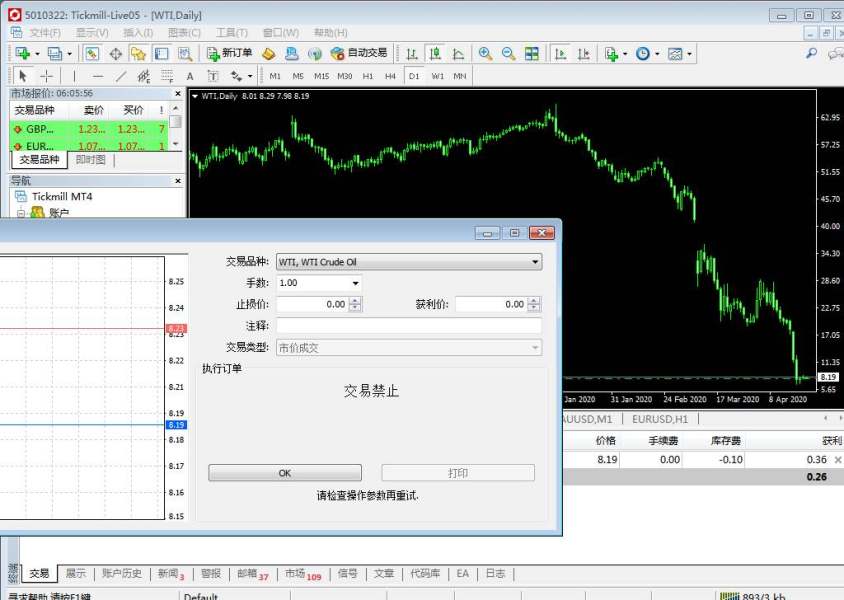Open the 显示(V) menu
844x600 pixels.
pos(92,33)
